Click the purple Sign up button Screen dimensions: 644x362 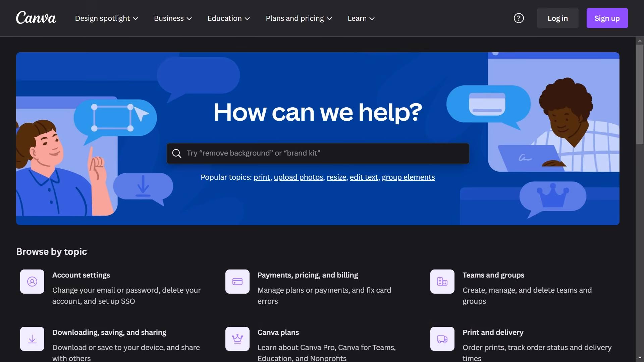click(x=607, y=18)
